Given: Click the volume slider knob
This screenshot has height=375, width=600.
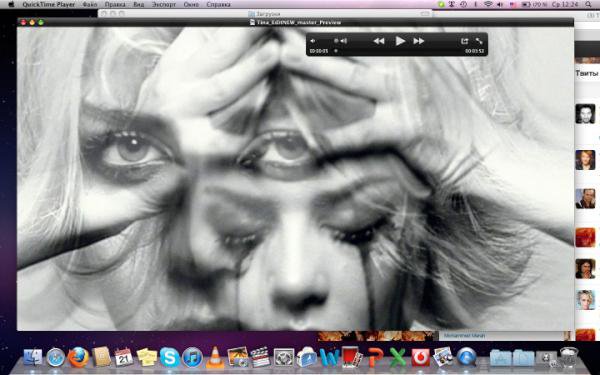Looking at the screenshot, I should pos(336,41).
